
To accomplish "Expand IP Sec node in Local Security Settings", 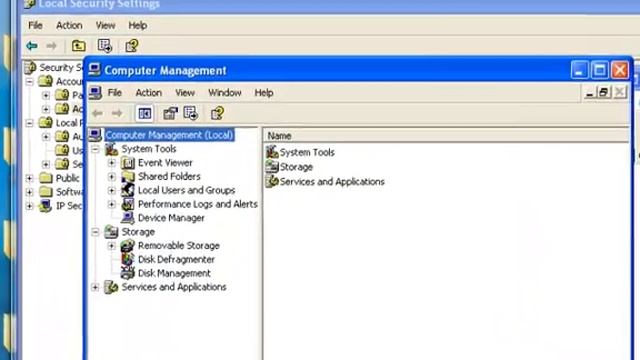I will click(29, 206).
